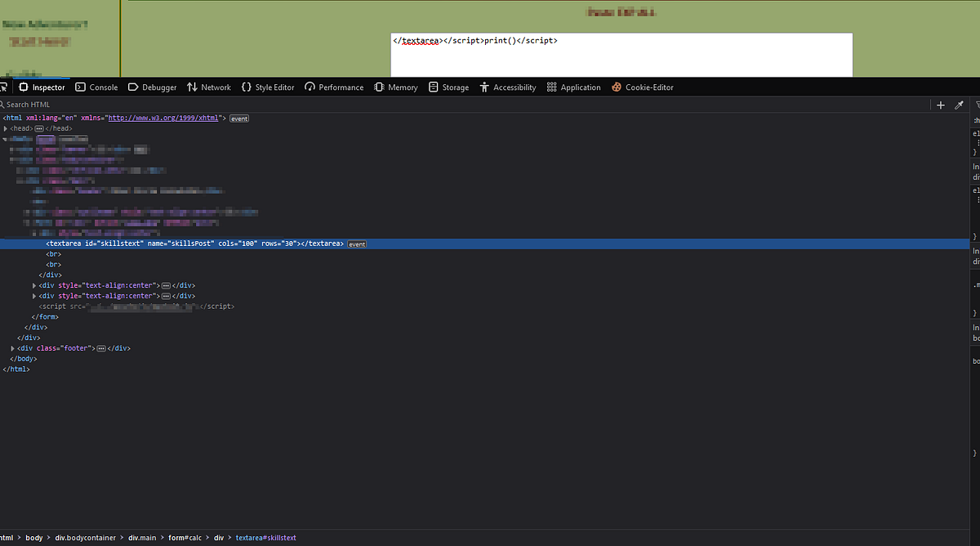This screenshot has height=546, width=980.
Task: Select the eyedropper color picker icon
Action: [x=960, y=105]
